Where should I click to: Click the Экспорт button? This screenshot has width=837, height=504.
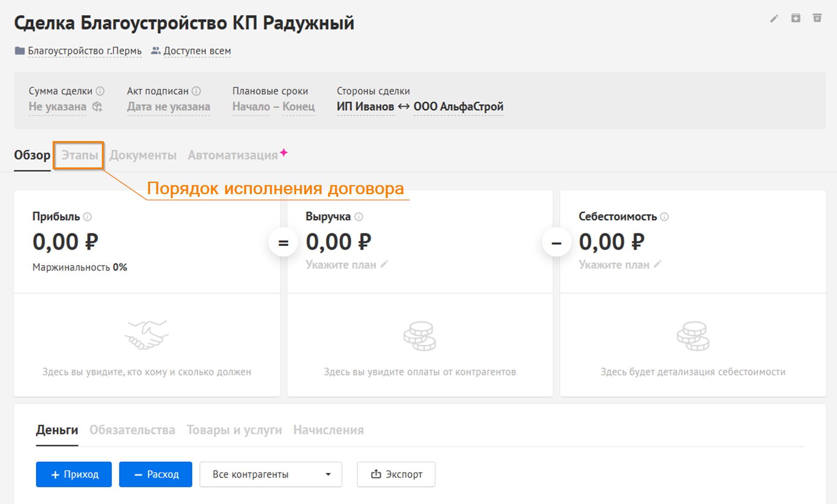point(396,474)
